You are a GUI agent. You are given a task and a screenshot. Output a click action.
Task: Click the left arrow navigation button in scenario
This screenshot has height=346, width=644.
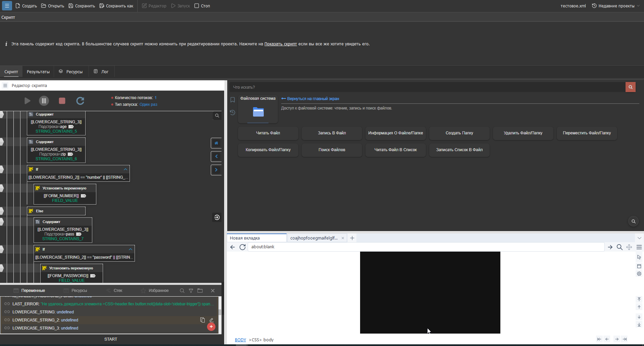pos(216,157)
